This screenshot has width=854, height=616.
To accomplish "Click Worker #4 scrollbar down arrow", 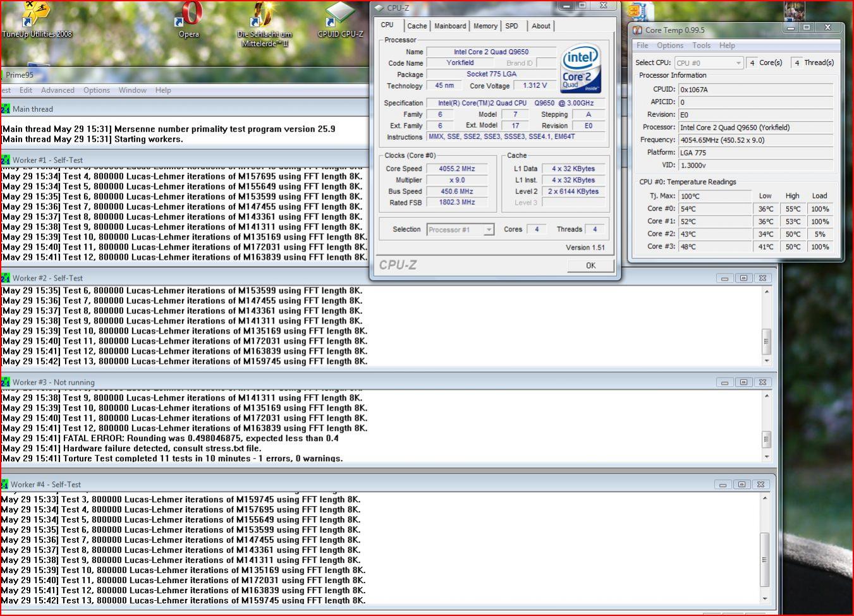I will 765,598.
